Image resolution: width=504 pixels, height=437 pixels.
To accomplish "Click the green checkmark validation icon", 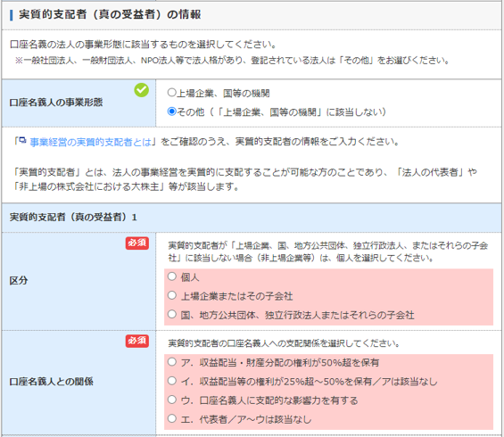I will pos(142,90).
